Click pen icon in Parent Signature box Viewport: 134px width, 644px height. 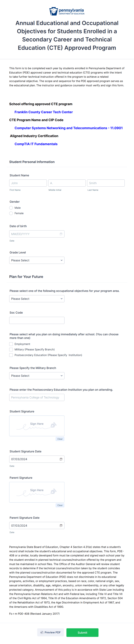(53, 491)
